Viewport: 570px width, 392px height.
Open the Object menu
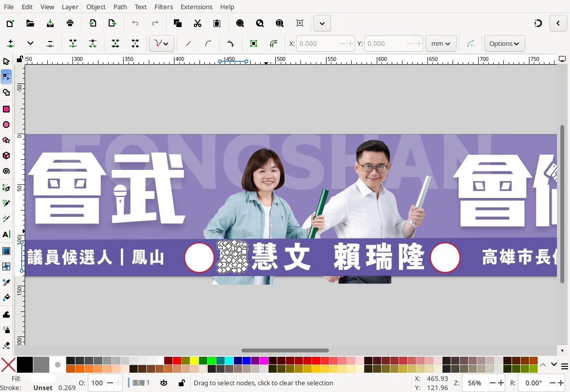[x=96, y=7]
